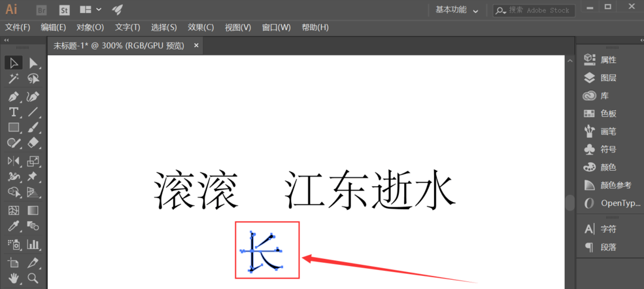Select the Hand tool

13,279
